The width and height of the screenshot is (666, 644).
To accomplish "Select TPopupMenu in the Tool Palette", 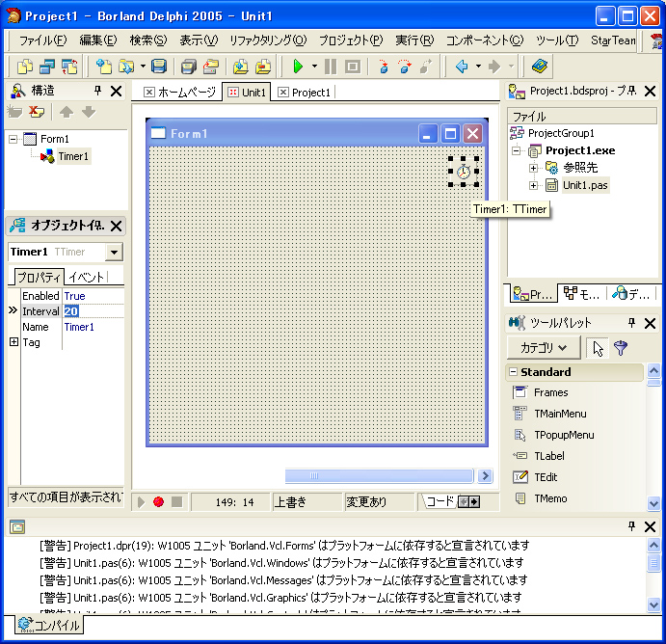I will click(564, 435).
